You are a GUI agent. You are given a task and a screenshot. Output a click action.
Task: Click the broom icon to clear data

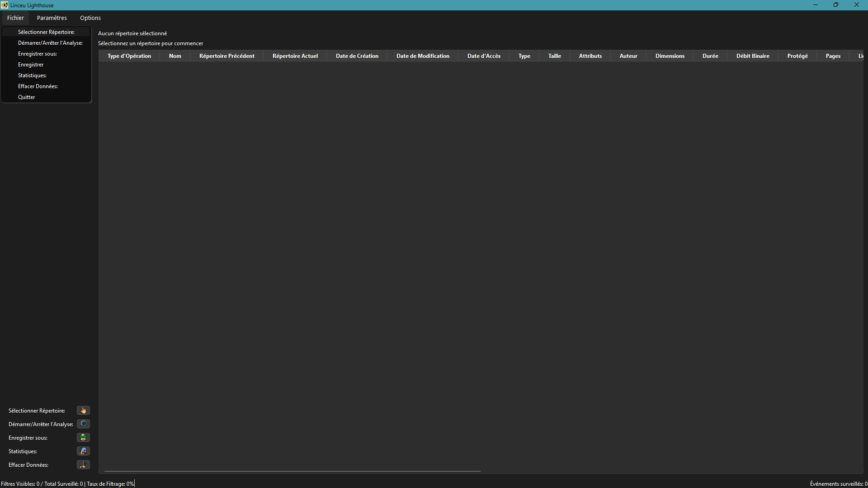click(83, 465)
